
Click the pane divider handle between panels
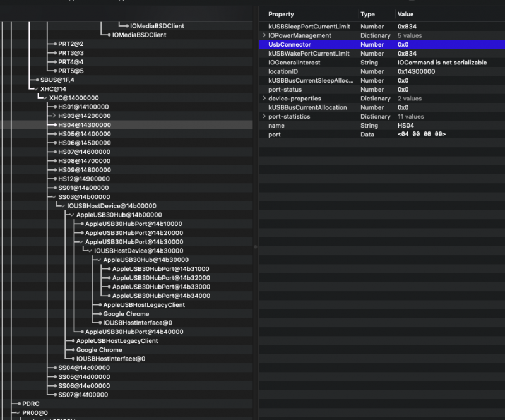click(255, 246)
